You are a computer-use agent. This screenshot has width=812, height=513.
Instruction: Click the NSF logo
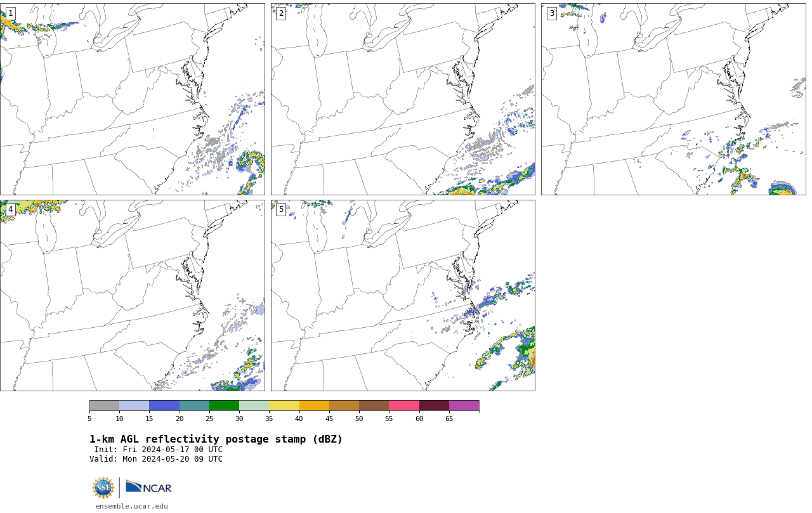click(103, 488)
